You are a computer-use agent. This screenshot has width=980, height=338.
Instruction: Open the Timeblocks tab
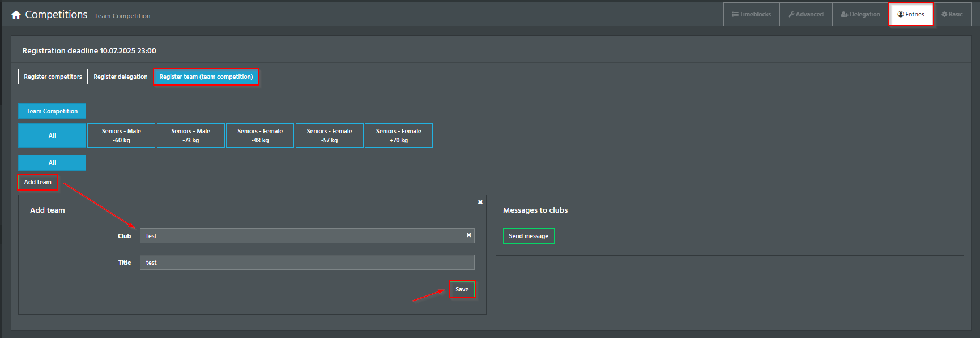tap(751, 14)
